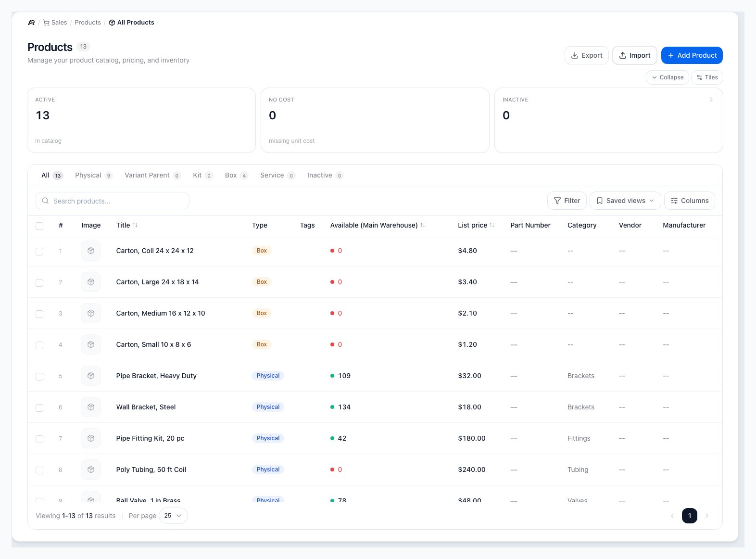Open the Saved views dropdown
This screenshot has height=559, width=756.
click(x=625, y=201)
